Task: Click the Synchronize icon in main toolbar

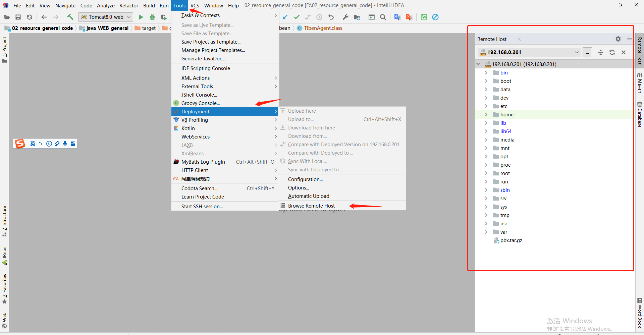Action: pyautogui.click(x=30, y=17)
